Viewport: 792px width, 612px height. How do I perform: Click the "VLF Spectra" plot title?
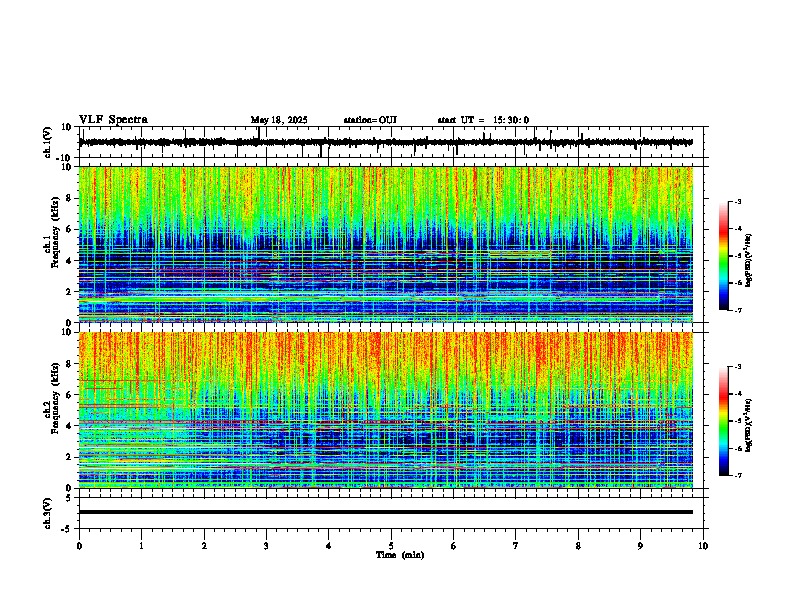point(113,120)
